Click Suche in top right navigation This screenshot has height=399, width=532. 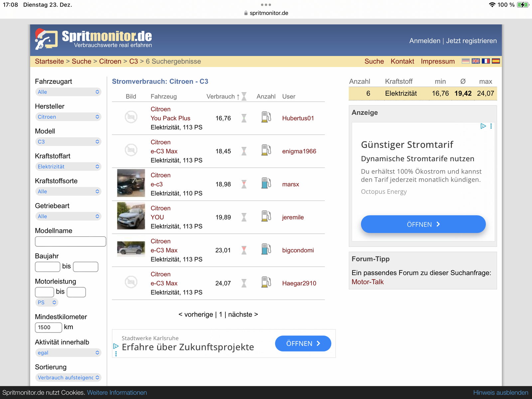coord(374,62)
